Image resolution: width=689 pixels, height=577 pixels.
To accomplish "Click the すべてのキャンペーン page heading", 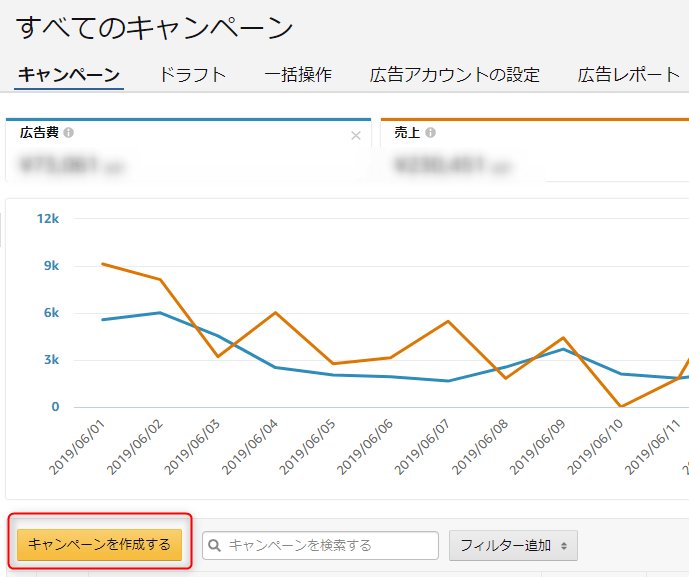I will (x=155, y=27).
